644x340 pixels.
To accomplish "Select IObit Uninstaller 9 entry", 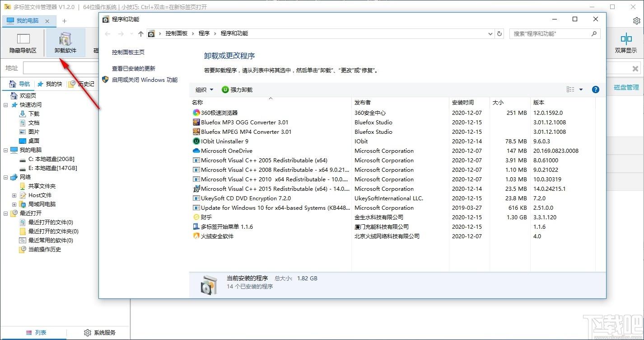I will point(393,142).
